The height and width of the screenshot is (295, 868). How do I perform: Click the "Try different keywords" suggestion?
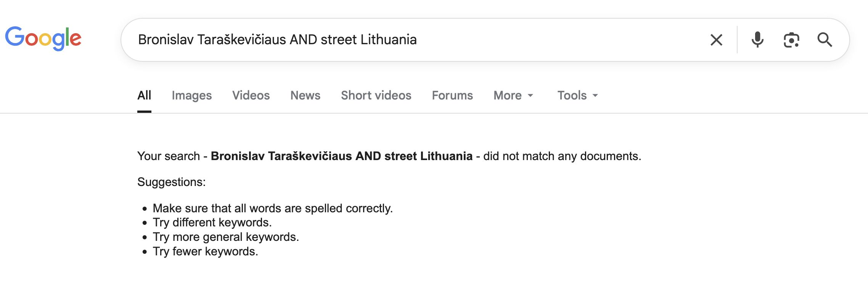(212, 223)
